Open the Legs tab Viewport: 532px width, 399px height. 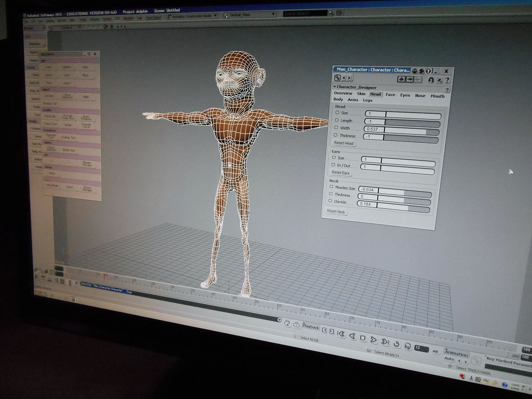(x=367, y=100)
